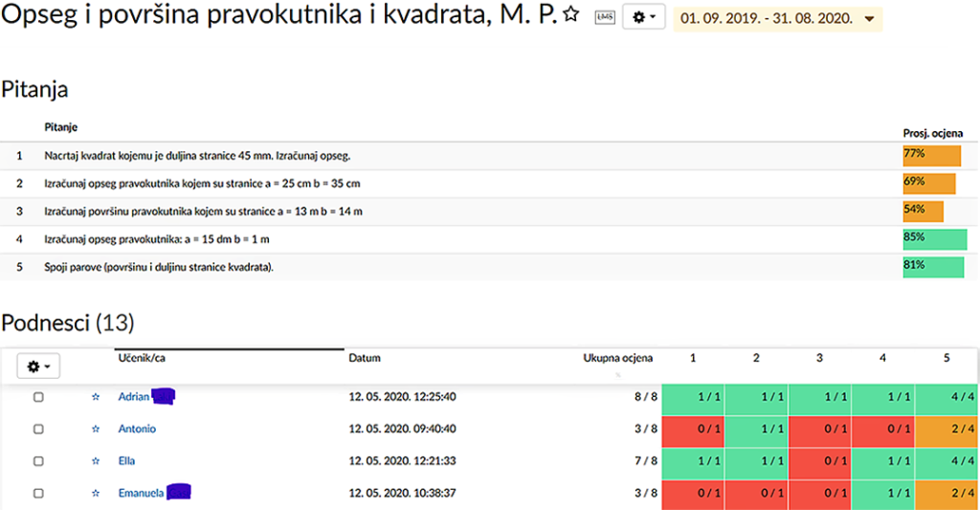Click the star icon beside the page title

click(570, 15)
